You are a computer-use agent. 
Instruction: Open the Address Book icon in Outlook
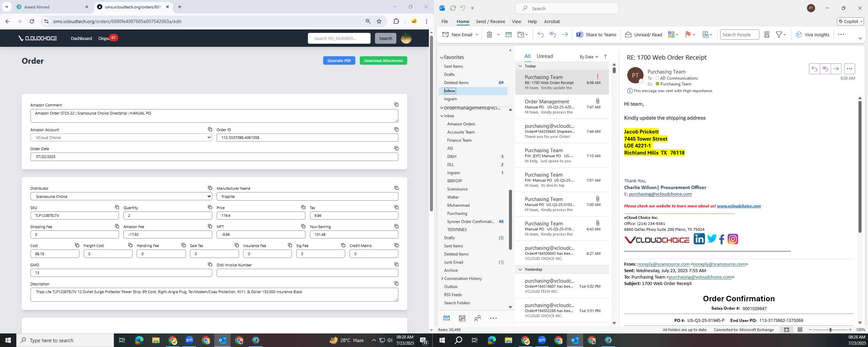point(767,35)
